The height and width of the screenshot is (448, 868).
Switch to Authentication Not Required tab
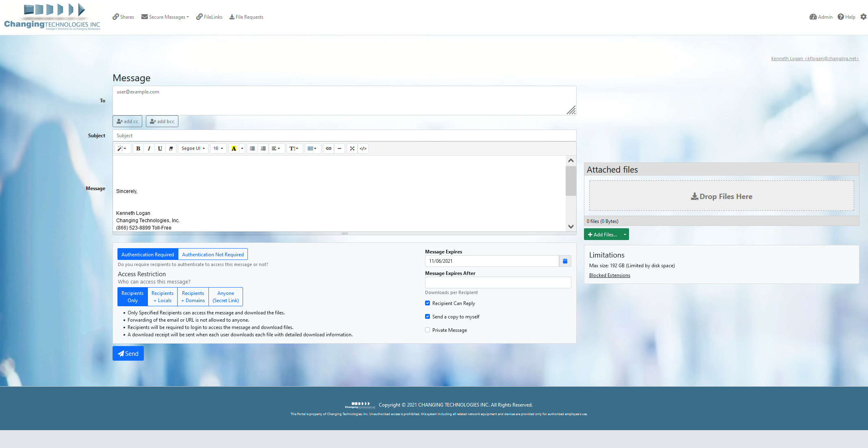[213, 254]
